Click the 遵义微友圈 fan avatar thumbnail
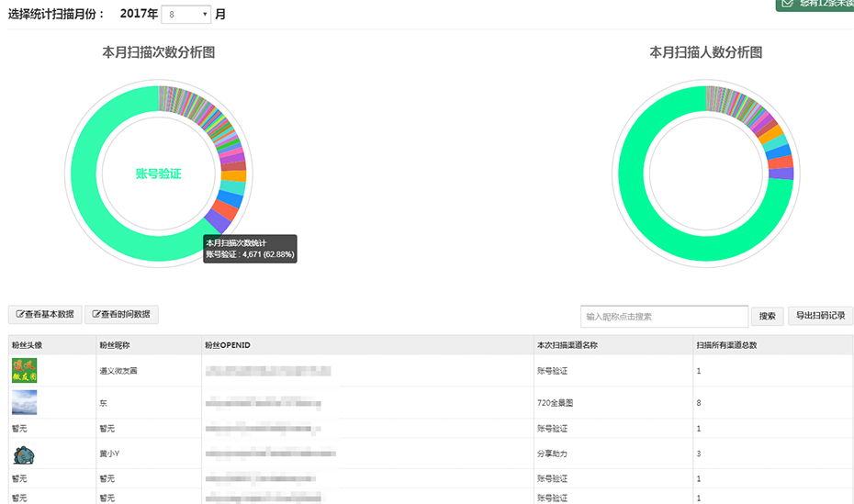This screenshot has width=854, height=504. tap(25, 370)
